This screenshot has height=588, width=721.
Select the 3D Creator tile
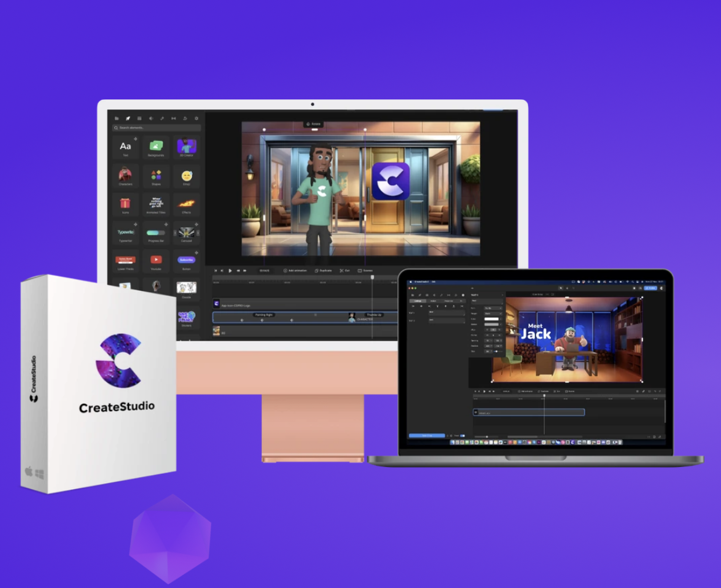[x=187, y=147]
